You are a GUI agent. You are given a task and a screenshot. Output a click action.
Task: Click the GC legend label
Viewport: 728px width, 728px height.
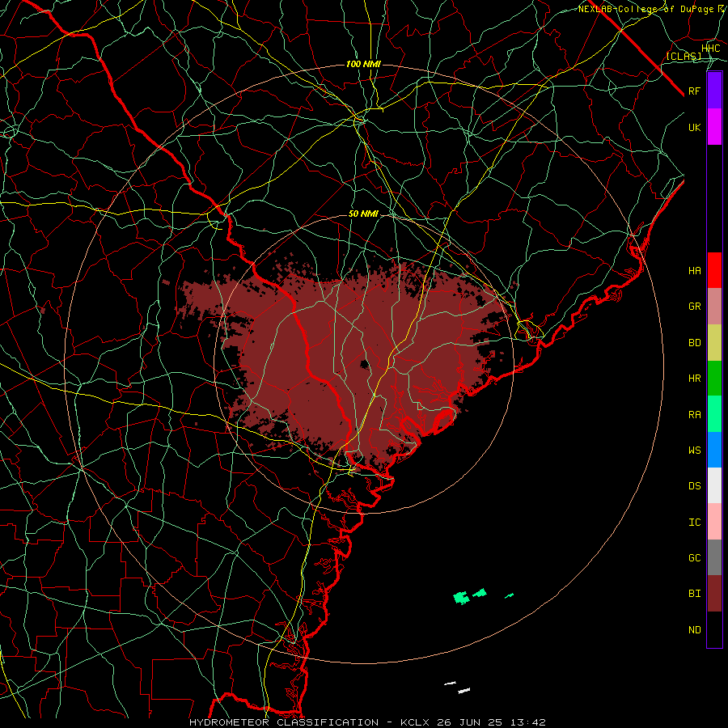(694, 558)
